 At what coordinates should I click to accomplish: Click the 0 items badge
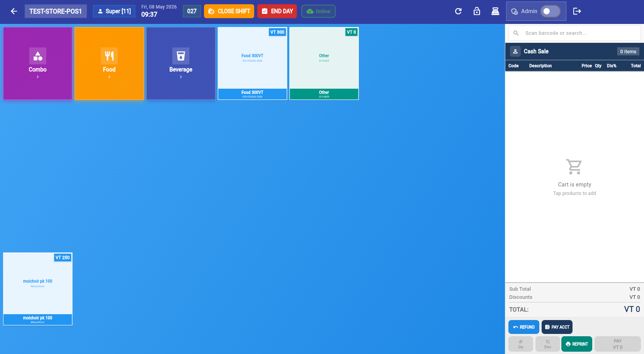(628, 51)
